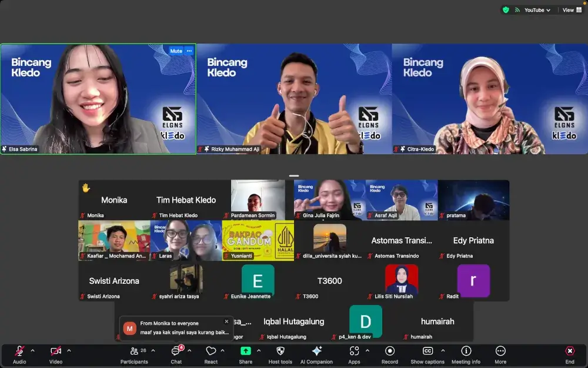
Task: Select Rizky Muhammad Aji's video tile
Action: coord(294,99)
